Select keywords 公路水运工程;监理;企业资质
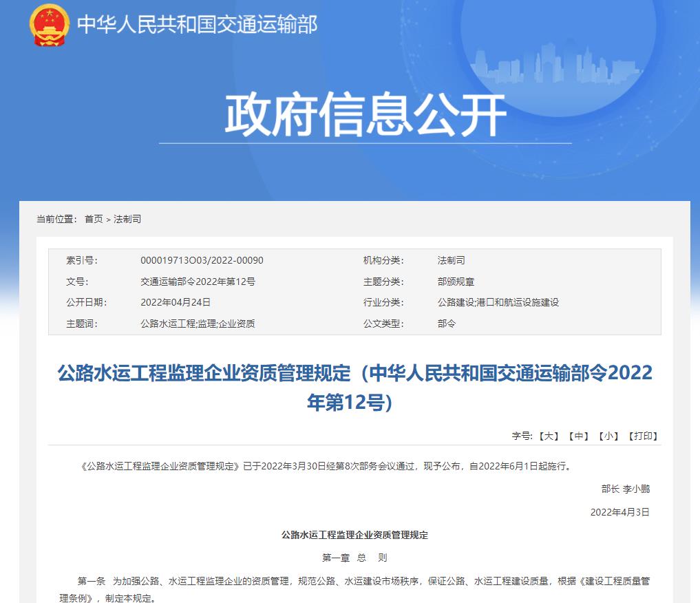Screen dimensions: 700x603 pos(198,324)
